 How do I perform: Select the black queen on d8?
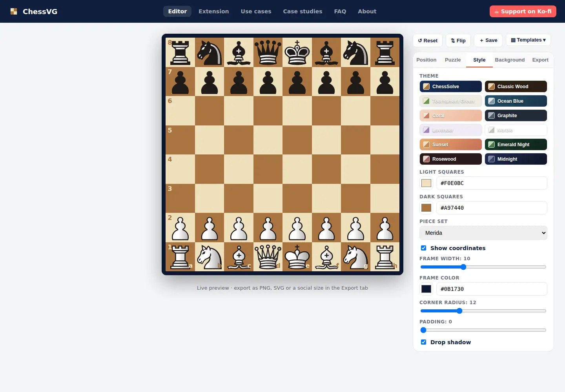(268, 52)
